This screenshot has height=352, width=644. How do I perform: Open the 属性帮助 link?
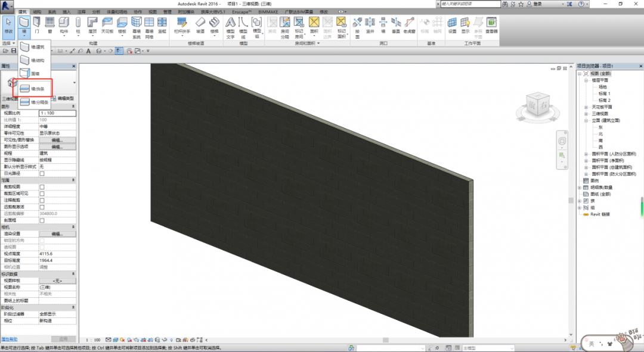click(9, 339)
